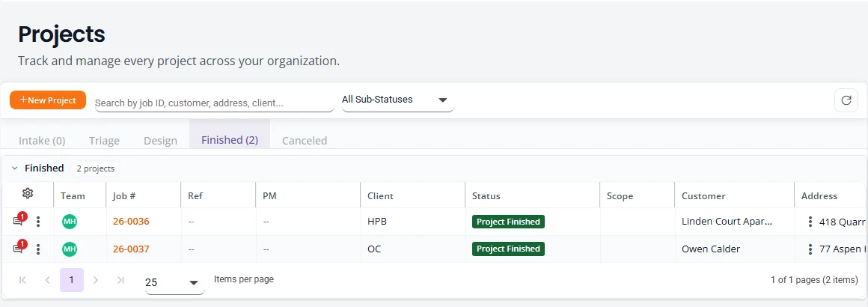This screenshot has height=307, width=868.
Task: Focus the project search field
Action: 214,103
